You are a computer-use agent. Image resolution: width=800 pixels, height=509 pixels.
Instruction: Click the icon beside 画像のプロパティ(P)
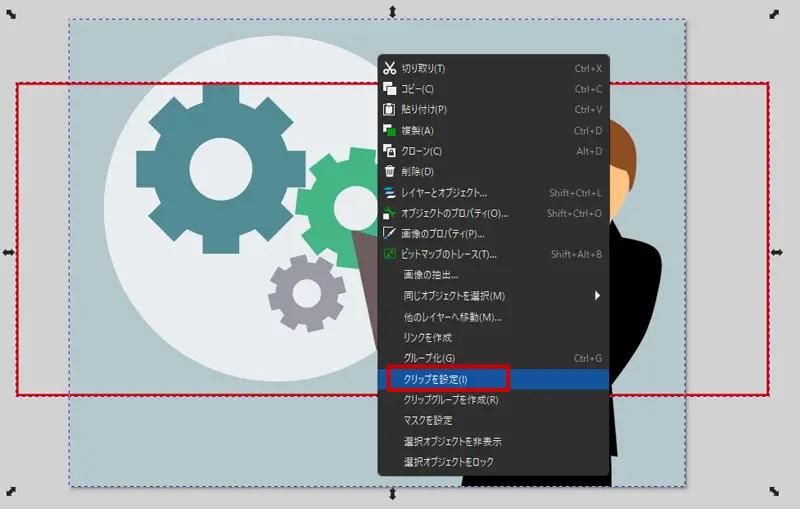click(x=390, y=234)
